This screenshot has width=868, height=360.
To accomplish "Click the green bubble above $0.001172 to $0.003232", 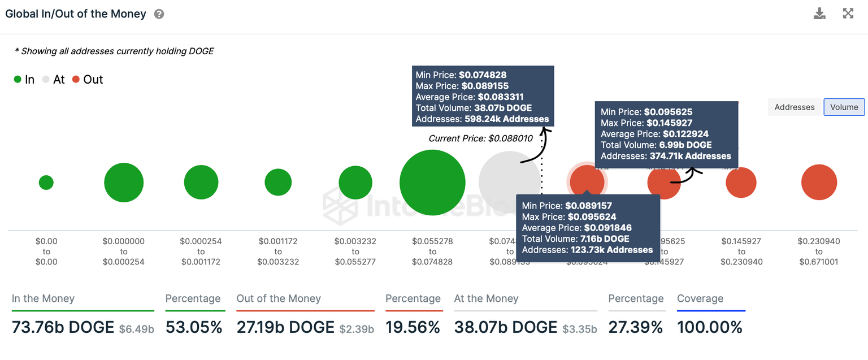I will [x=278, y=183].
